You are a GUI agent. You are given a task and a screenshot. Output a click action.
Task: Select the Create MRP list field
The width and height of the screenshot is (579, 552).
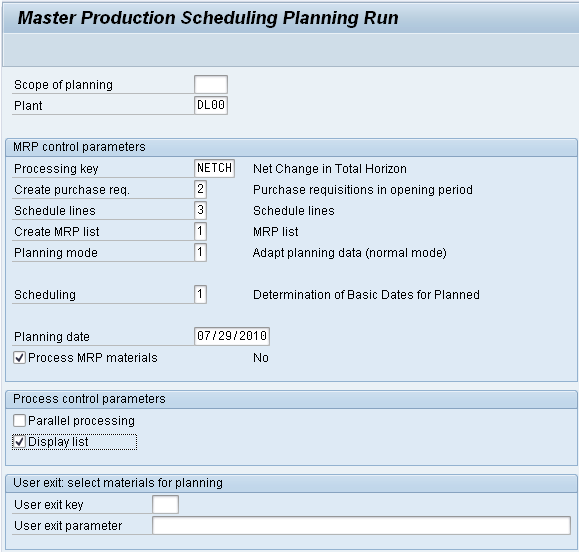point(200,232)
